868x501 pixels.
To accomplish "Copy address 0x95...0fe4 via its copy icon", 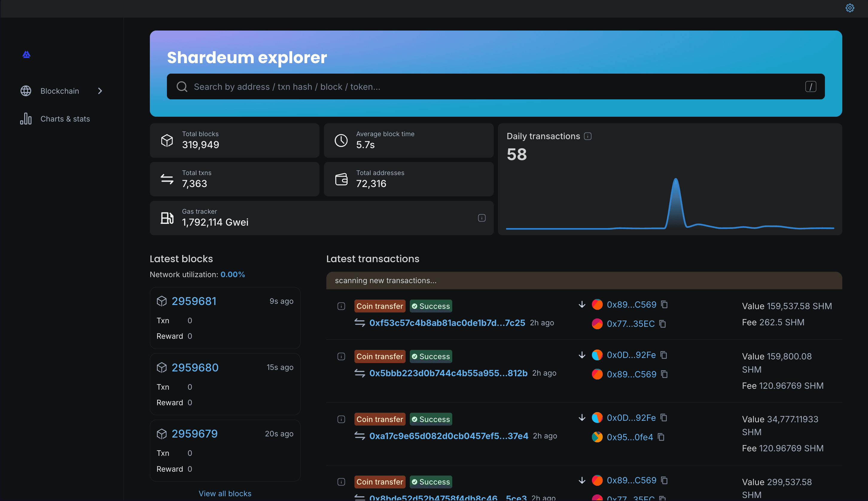I will 661,437.
